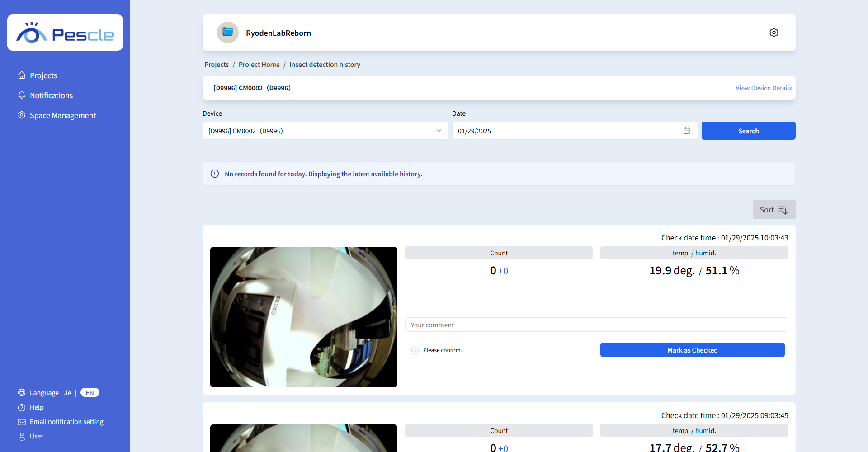Viewport: 868px width, 452px height.
Task: Open project settings gear icon
Action: tap(774, 33)
